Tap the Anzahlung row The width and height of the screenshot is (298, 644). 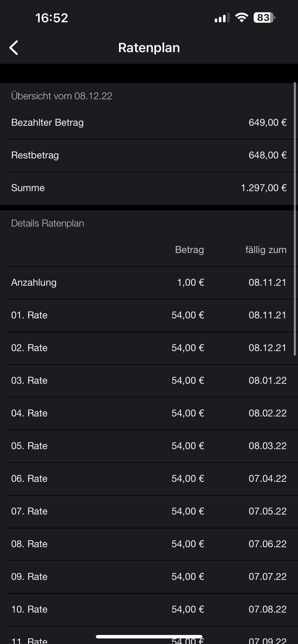point(149,283)
